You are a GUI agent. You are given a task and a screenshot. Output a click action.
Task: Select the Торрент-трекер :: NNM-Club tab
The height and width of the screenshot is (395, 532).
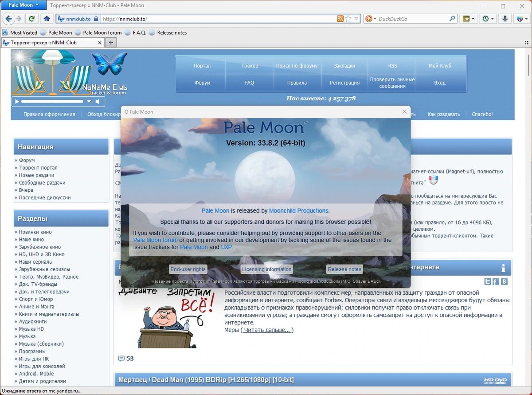tap(53, 43)
